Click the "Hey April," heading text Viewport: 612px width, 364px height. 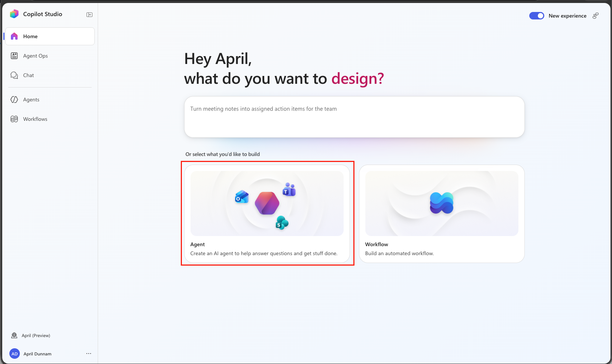[x=218, y=59]
